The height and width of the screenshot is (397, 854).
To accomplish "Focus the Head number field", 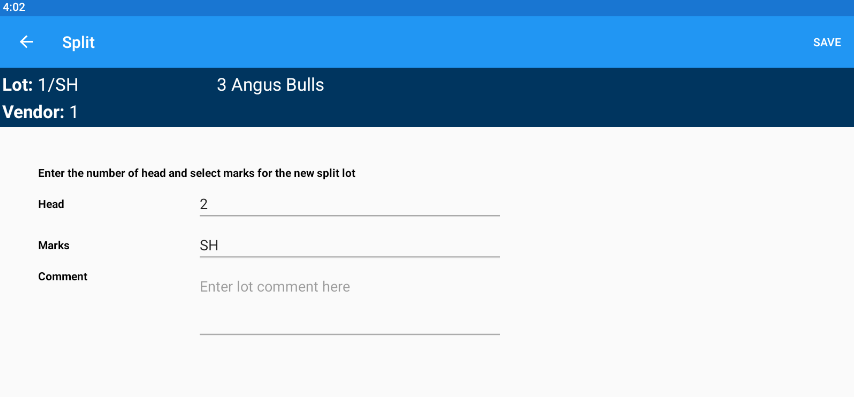I will (x=350, y=204).
